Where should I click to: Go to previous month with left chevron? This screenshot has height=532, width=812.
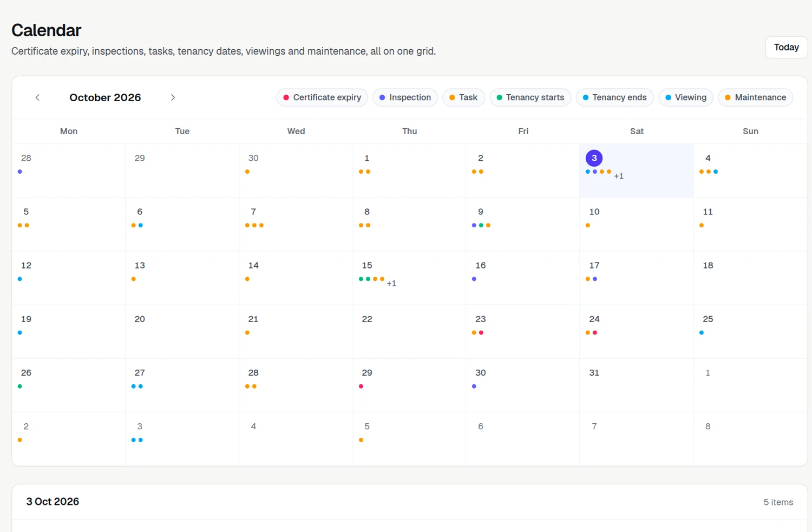[37, 97]
